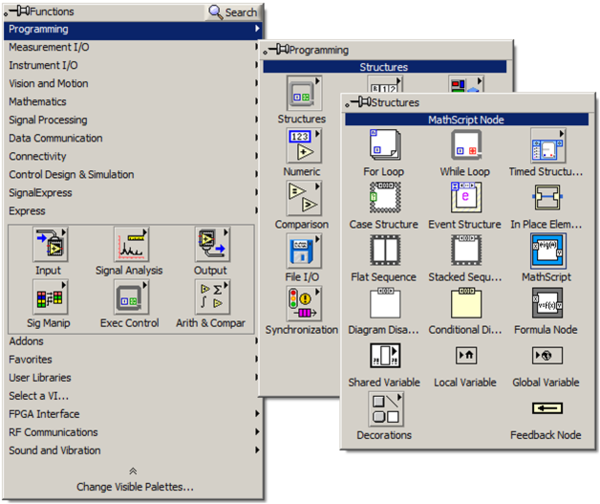Expand Control Design & Simulation category
The height and width of the screenshot is (504, 600).
[x=133, y=175]
